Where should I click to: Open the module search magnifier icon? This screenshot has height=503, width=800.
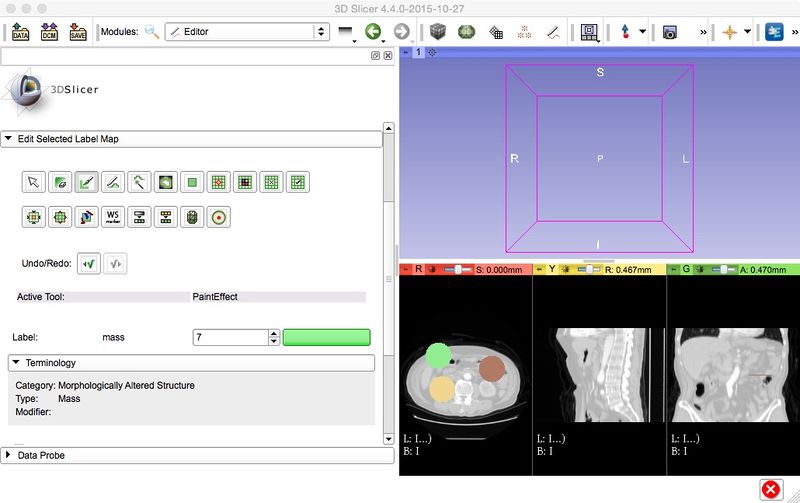point(152,32)
